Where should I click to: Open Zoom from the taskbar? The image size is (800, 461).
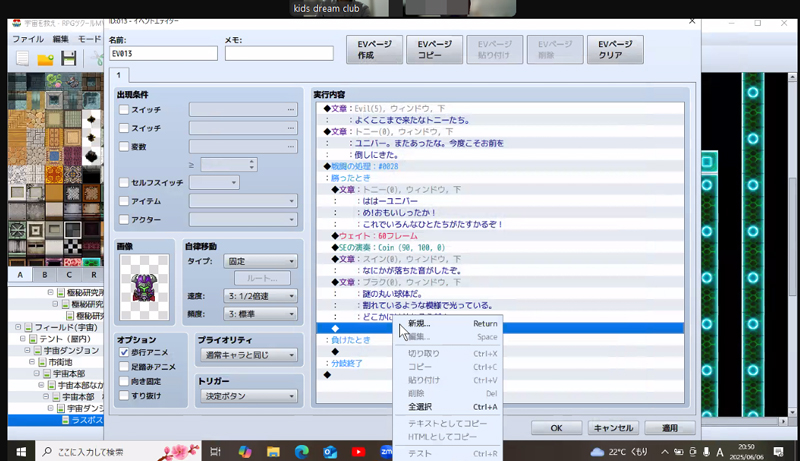(386, 451)
